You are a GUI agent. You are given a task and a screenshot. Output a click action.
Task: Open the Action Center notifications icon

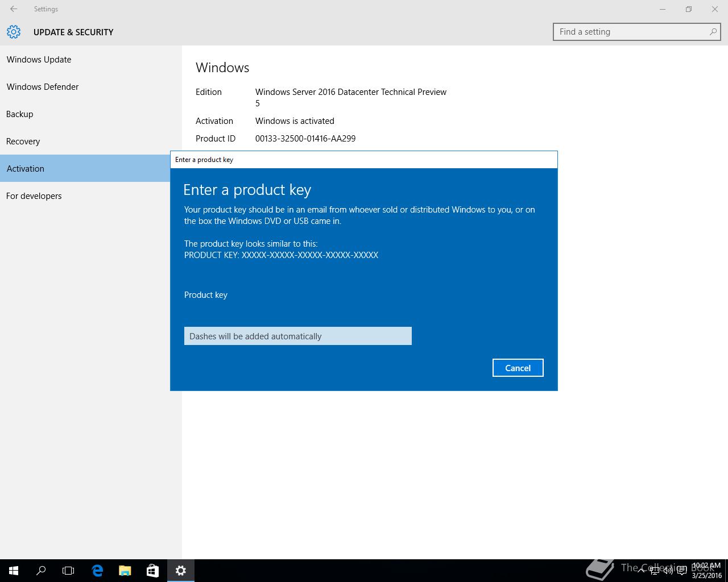pos(682,571)
